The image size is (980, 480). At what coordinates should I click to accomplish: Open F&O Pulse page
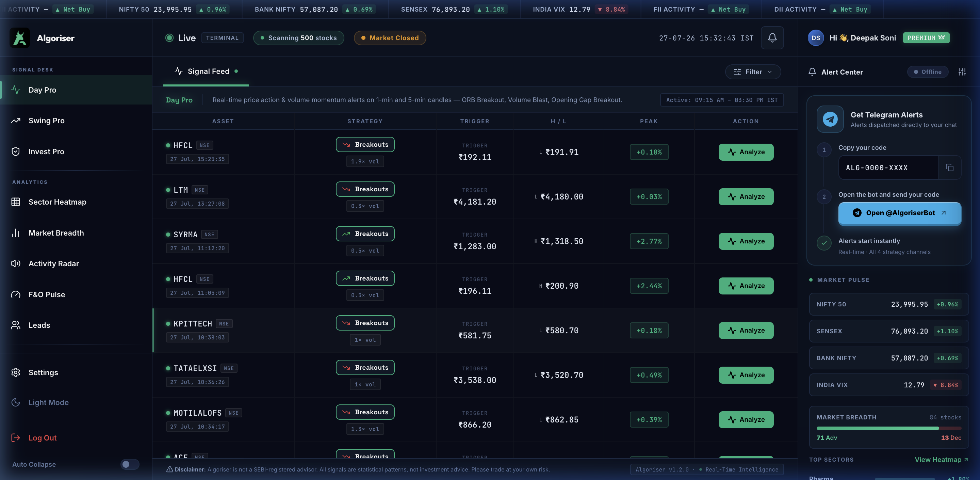[x=76, y=294]
